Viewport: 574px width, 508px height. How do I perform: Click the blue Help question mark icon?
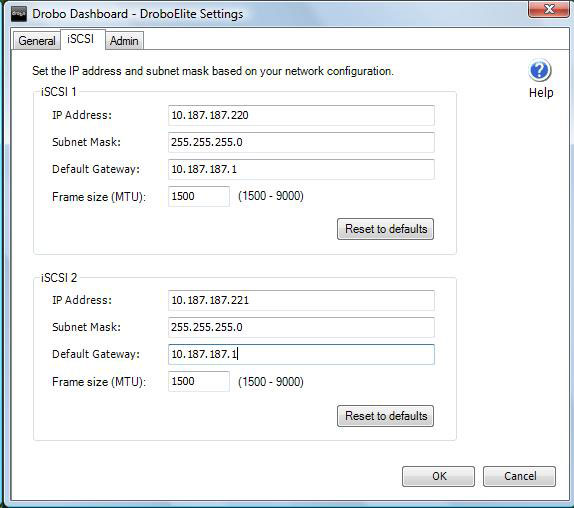(x=540, y=70)
